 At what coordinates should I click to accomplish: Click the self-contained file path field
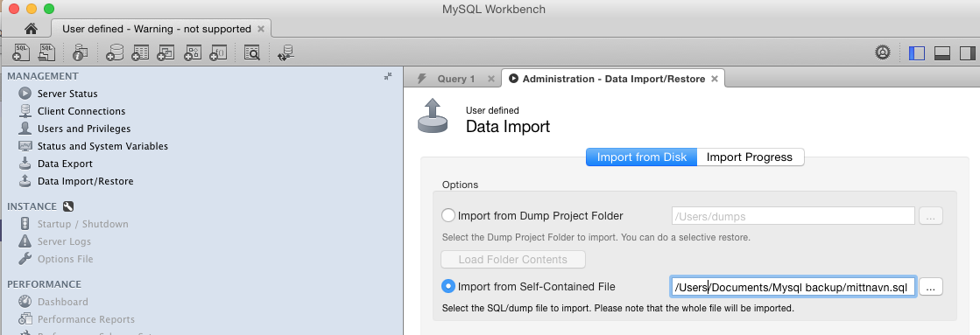click(x=793, y=287)
